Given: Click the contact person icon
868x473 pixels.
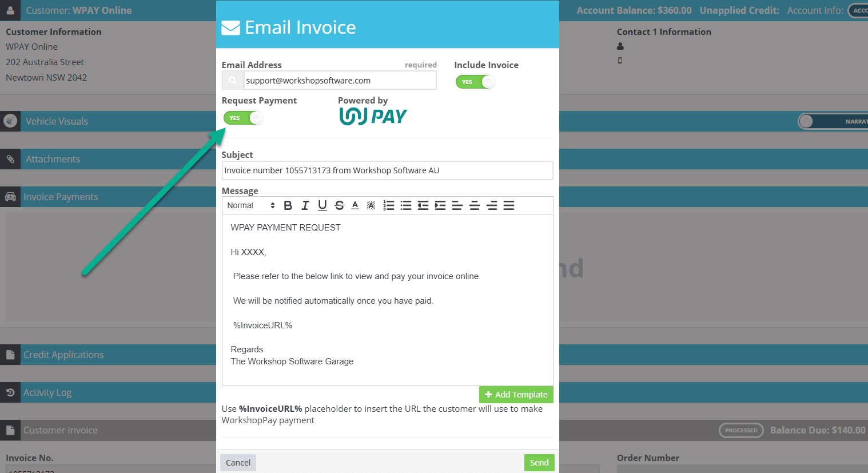Looking at the screenshot, I should point(620,46).
